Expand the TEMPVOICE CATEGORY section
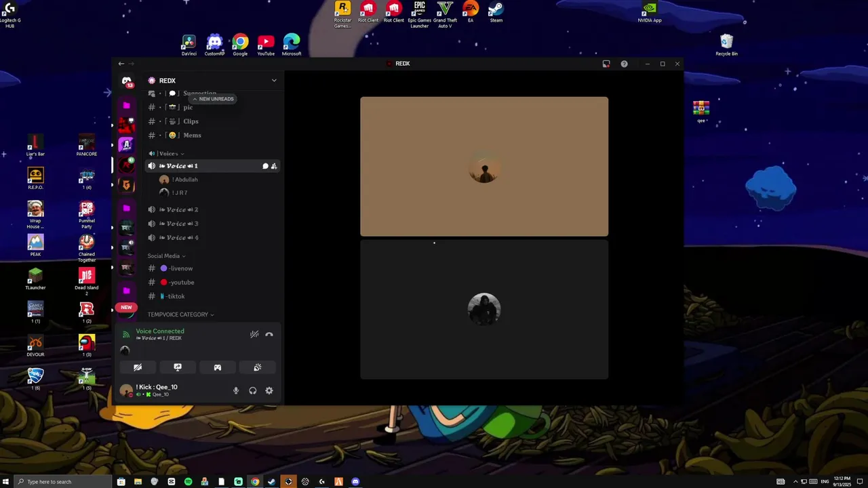Image resolution: width=868 pixels, height=488 pixels. (180, 314)
